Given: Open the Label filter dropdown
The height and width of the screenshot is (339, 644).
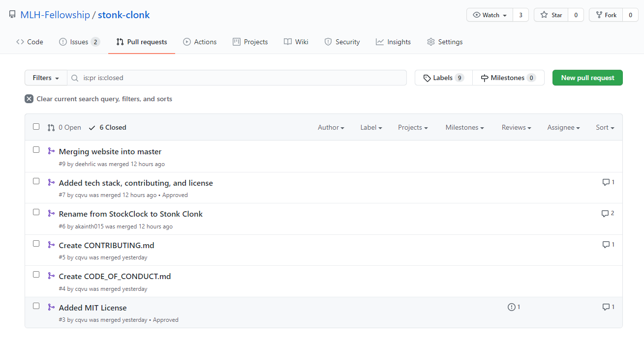Looking at the screenshot, I should coord(371,127).
